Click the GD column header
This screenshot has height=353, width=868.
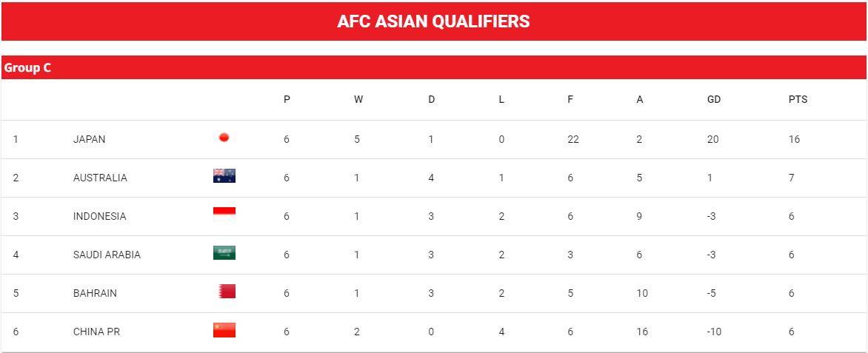click(x=714, y=100)
